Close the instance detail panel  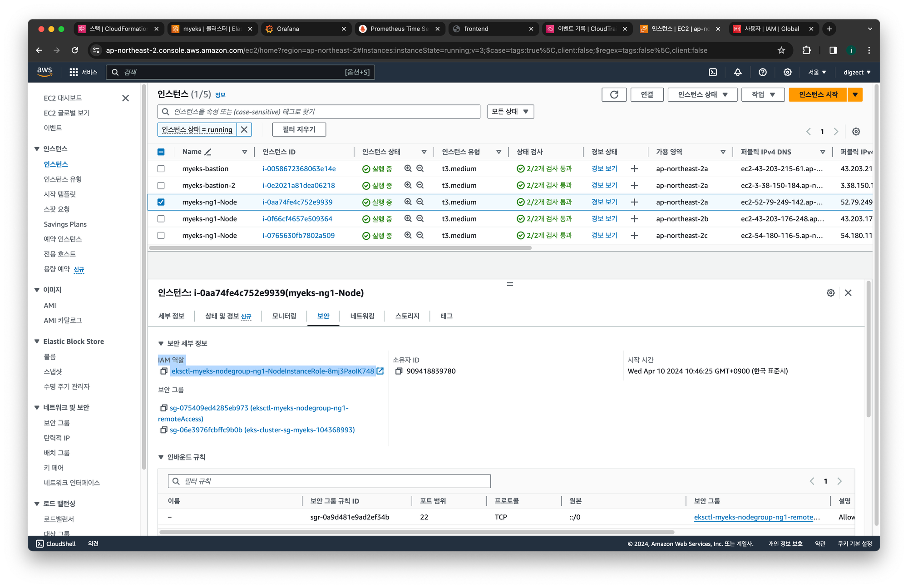(848, 293)
